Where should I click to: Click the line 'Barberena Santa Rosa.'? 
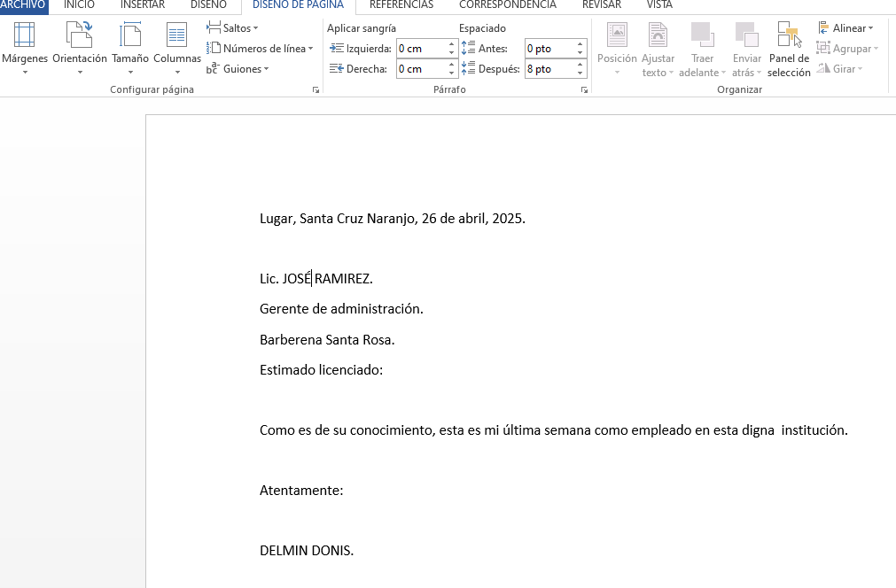(327, 340)
